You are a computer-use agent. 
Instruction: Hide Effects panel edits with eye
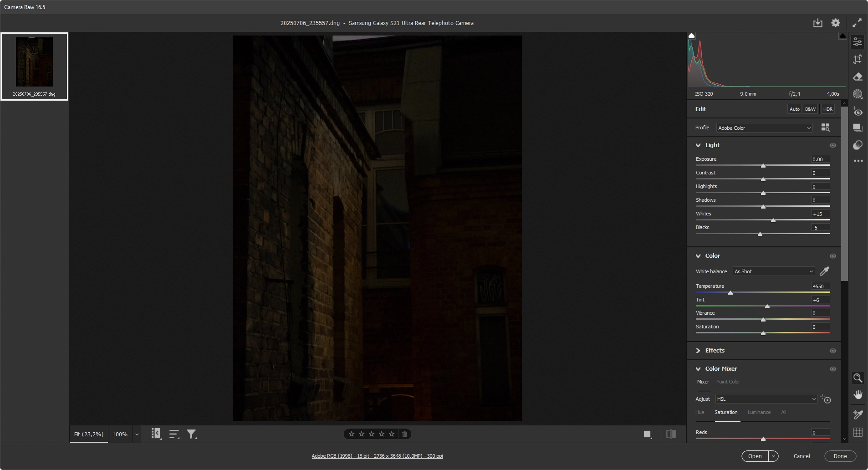coord(832,351)
